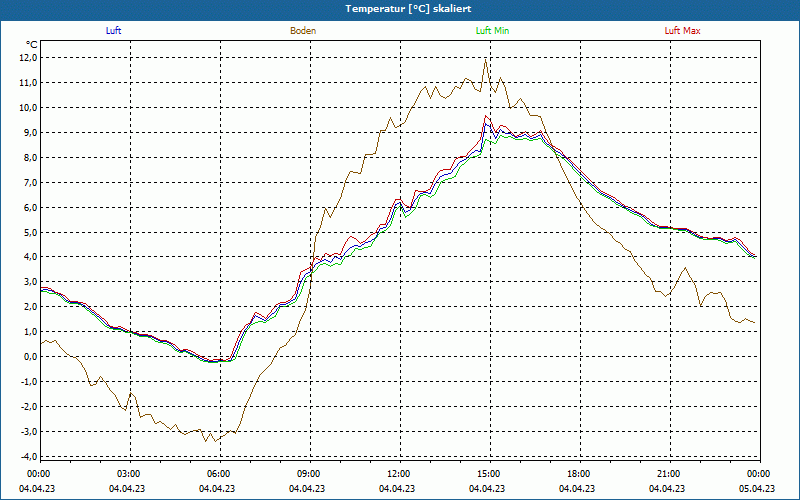Click the Luft Max curve peak near 15:00
Viewport: 800px width, 500px height.
485,116
